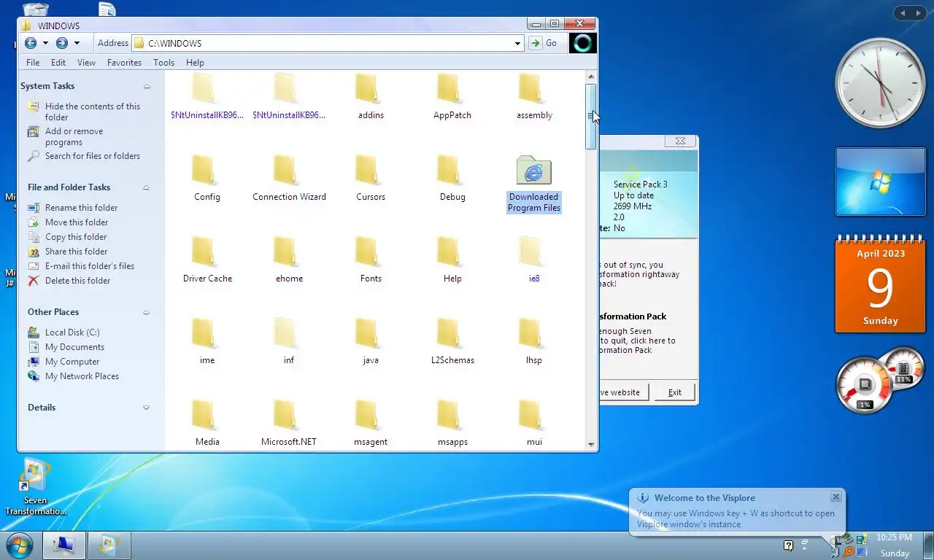Open the View menu
The height and width of the screenshot is (560, 934).
[86, 63]
